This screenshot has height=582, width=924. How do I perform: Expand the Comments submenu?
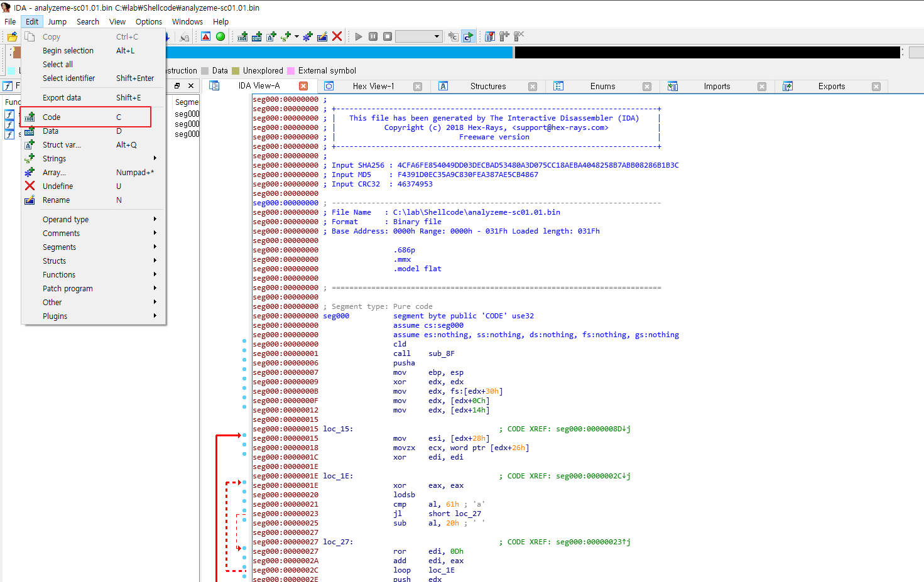[x=94, y=234]
